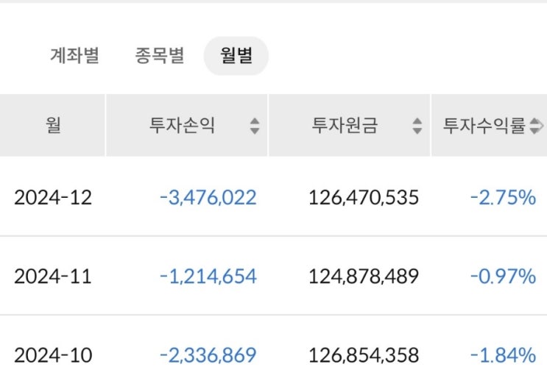Click the 월 column header
Screen dimensions: 547x392
click(53, 125)
